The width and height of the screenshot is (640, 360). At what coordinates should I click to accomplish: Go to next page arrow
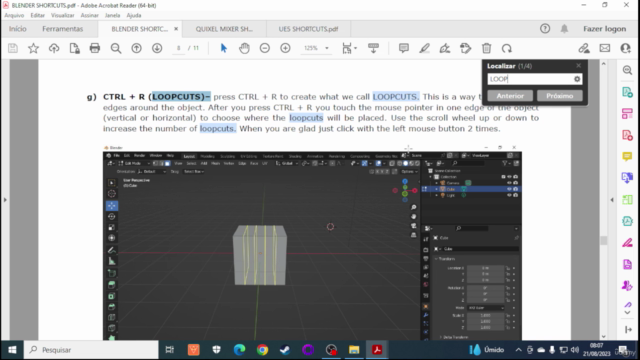click(x=157, y=48)
